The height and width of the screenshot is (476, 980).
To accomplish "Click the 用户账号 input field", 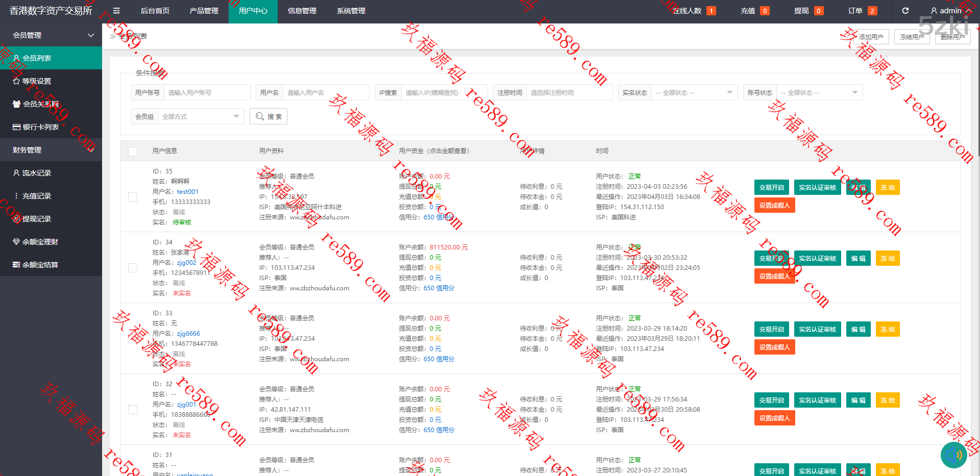I will tap(206, 93).
